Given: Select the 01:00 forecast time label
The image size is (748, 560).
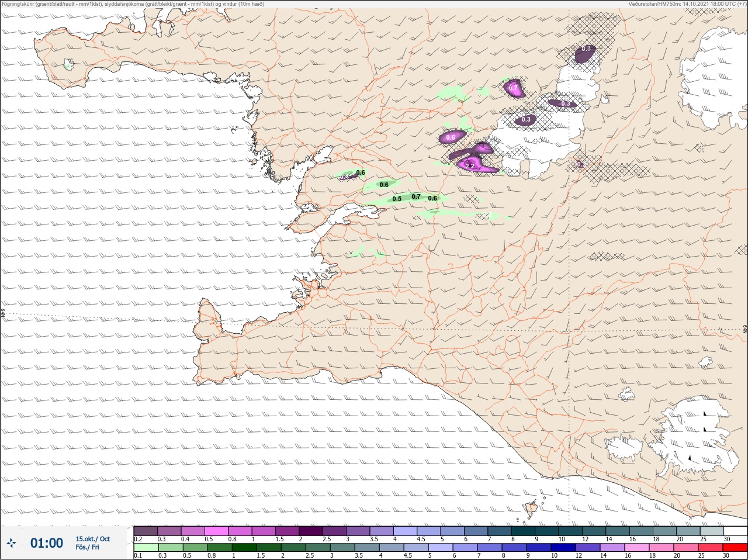Looking at the screenshot, I should pos(47,543).
